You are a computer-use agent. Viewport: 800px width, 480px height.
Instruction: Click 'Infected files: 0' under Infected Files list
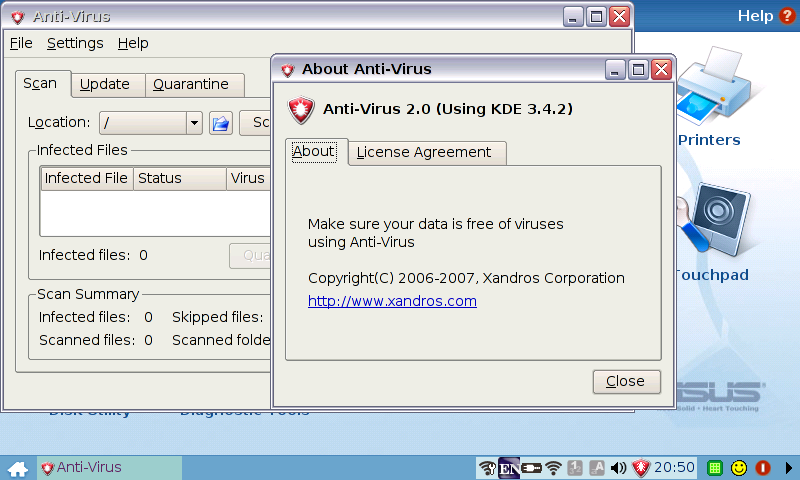(x=93, y=255)
